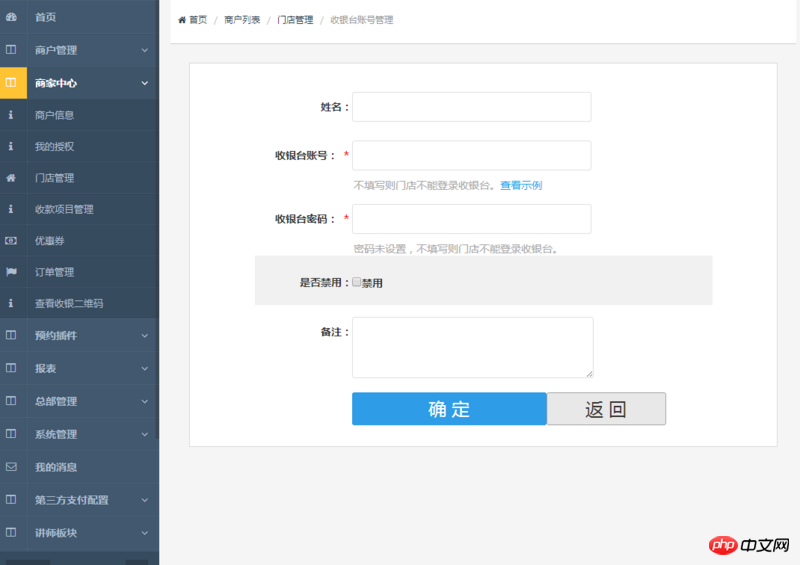This screenshot has height=565, width=800.
Task: Click the envelope icon beside 我的消息
Action: (x=11, y=466)
